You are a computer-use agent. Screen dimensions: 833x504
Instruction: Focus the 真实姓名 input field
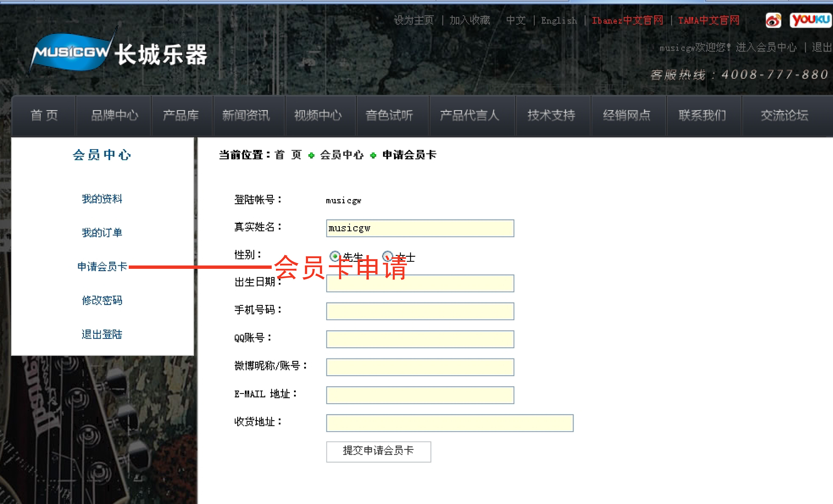click(x=420, y=228)
